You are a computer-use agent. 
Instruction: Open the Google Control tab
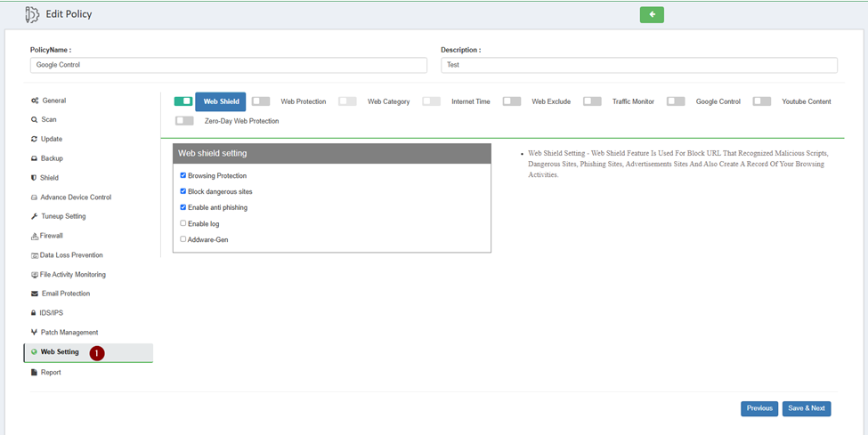tap(718, 101)
